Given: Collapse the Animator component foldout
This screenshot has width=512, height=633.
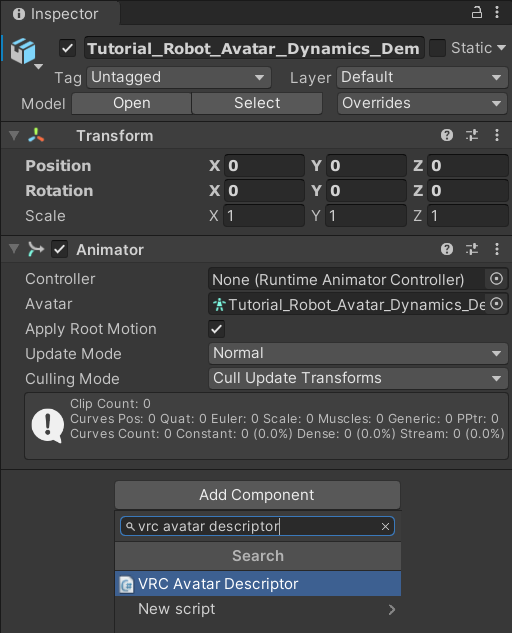Looking at the screenshot, I should [14, 249].
